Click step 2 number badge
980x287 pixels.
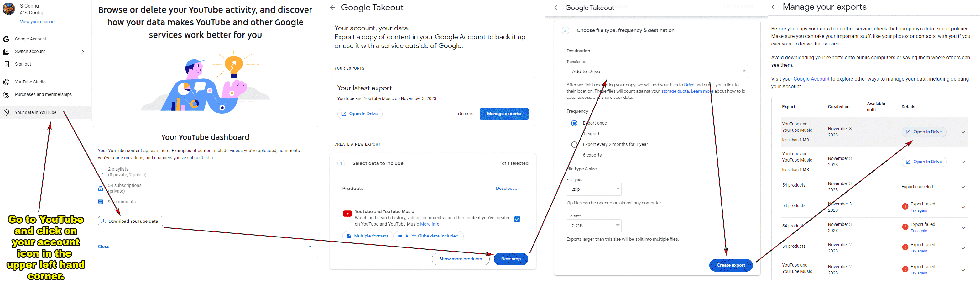565,30
